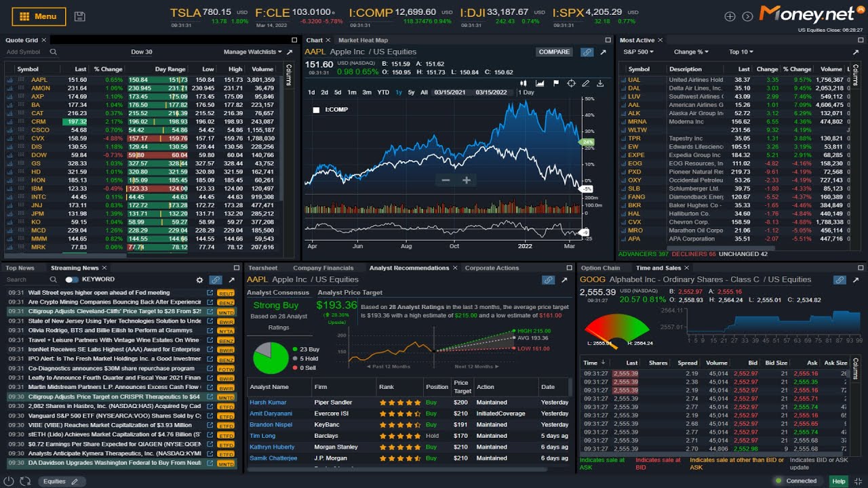Image resolution: width=868 pixels, height=488 pixels.
Task: Click the Add Symbol search magnifier icon
Action: click(x=53, y=52)
